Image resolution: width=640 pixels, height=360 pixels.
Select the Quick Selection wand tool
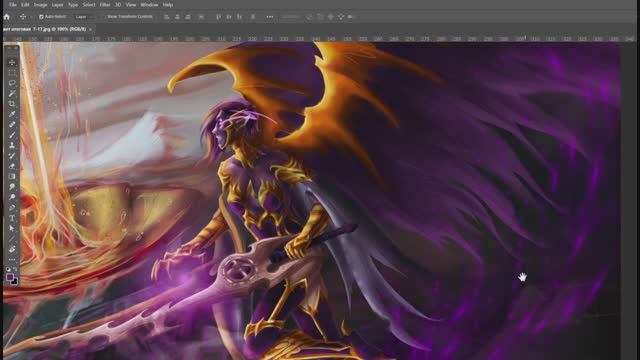coord(12,93)
